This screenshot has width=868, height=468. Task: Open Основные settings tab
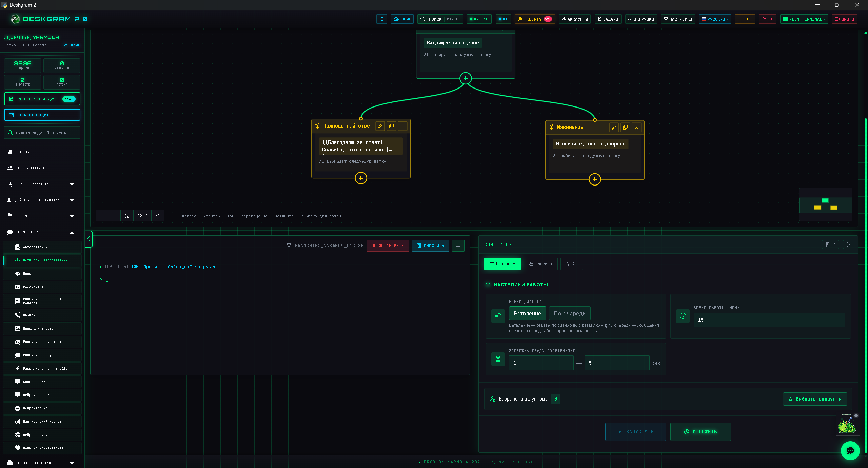click(502, 264)
